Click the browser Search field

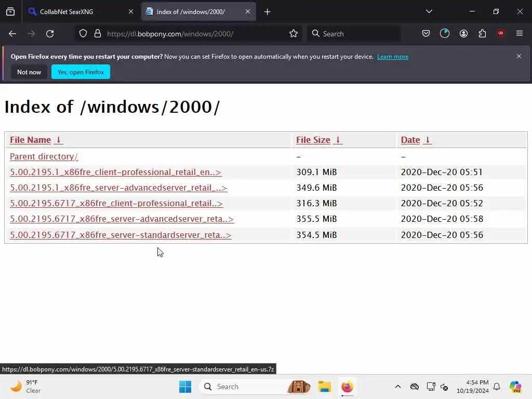[354, 34]
